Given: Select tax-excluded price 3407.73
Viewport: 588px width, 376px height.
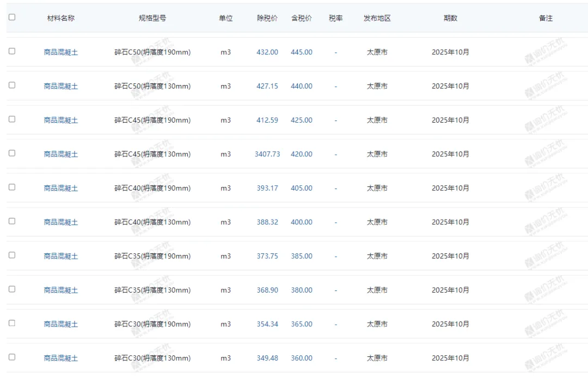Looking at the screenshot, I should coord(267,154).
